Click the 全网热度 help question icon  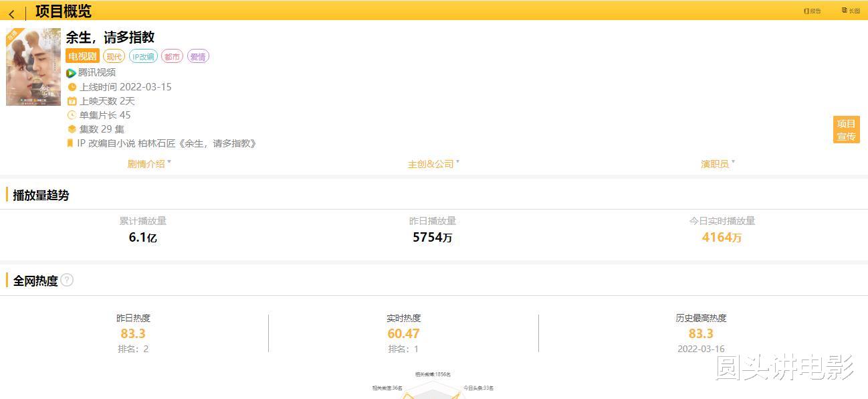click(67, 280)
